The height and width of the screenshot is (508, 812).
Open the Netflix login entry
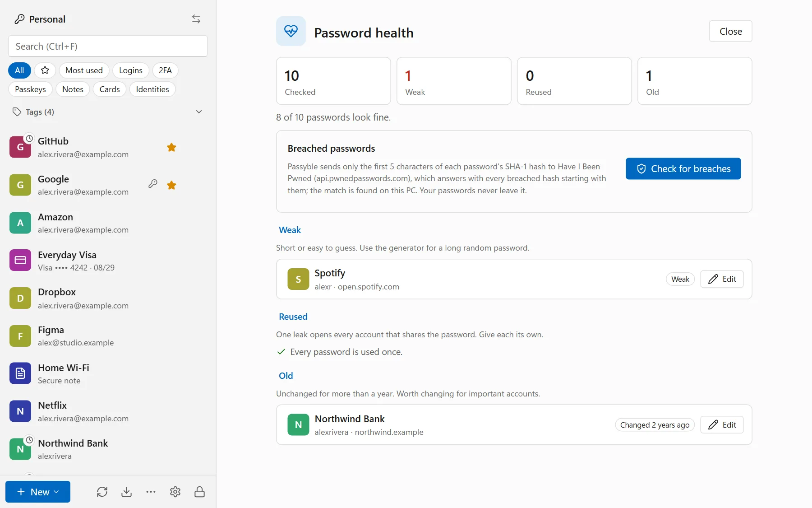pyautogui.click(x=108, y=411)
